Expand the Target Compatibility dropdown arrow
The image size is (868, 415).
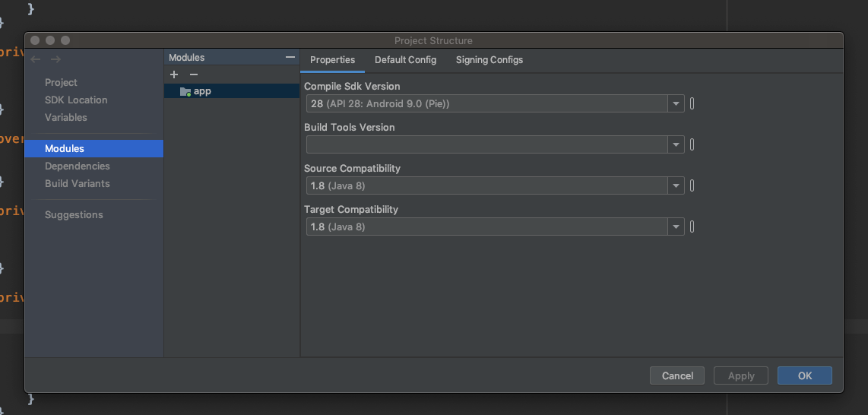676,227
